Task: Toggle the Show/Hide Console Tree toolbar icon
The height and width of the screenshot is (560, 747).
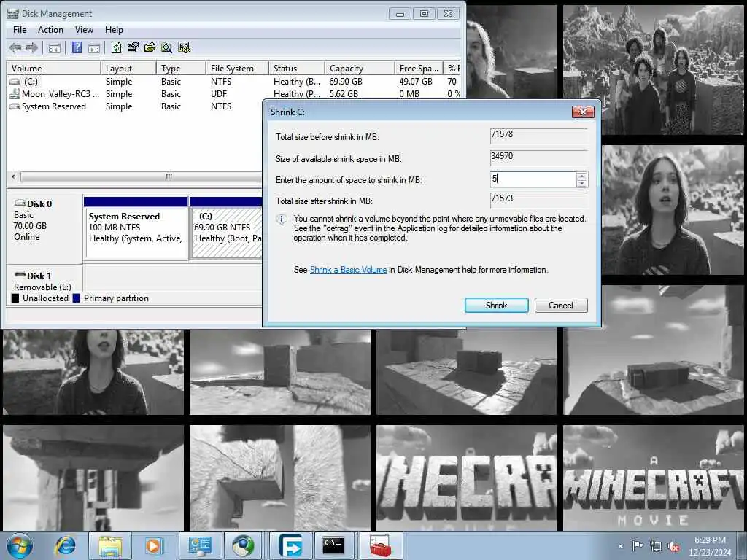Action: click(x=54, y=47)
